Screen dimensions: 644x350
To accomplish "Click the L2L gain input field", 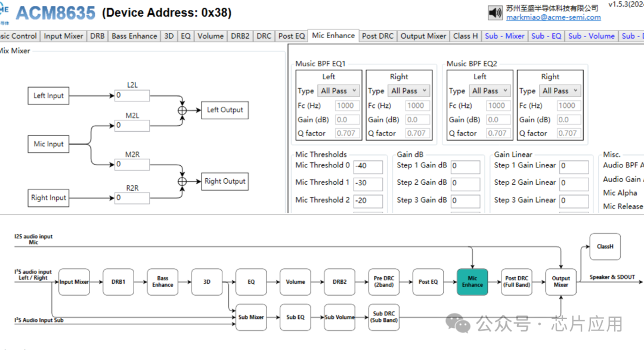I will (x=132, y=95).
